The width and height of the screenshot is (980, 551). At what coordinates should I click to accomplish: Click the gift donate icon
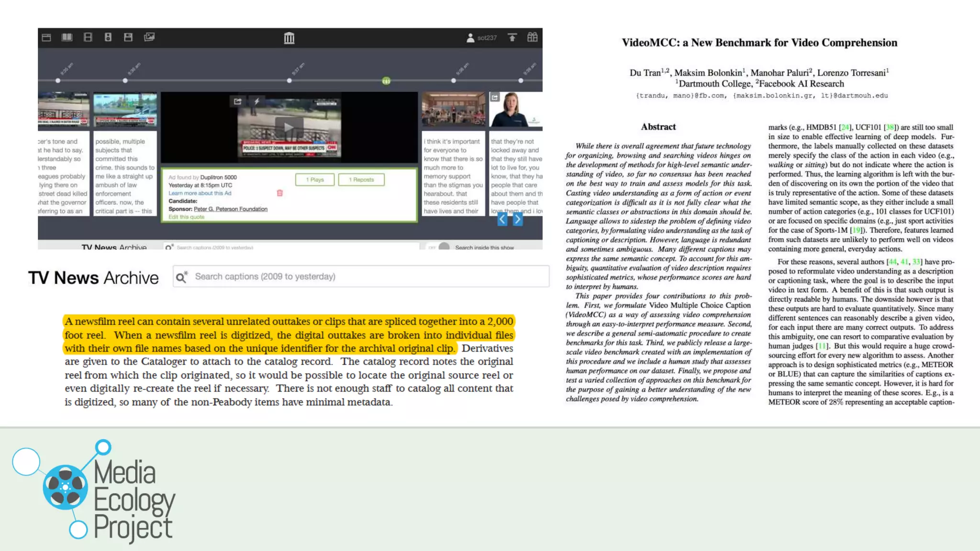pos(532,37)
